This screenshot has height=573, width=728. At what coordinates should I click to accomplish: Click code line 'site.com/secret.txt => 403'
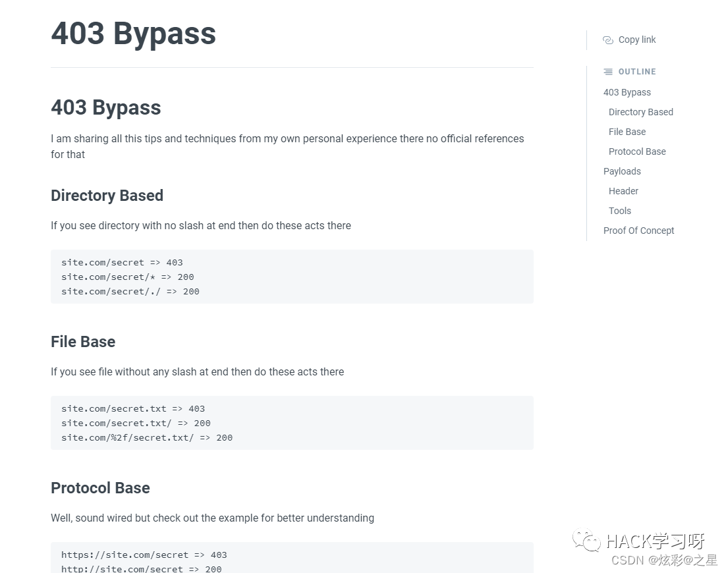pos(133,409)
